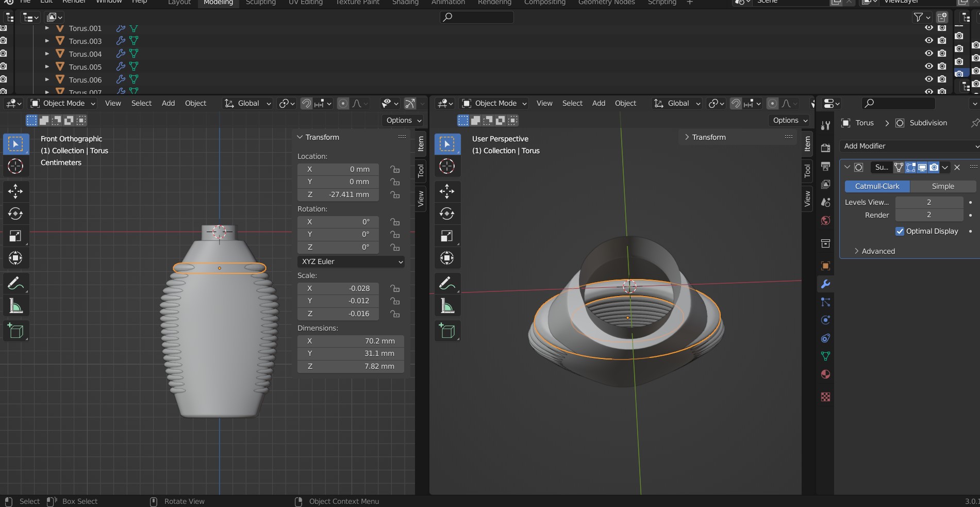Open the Object properties tab

pyautogui.click(x=825, y=266)
